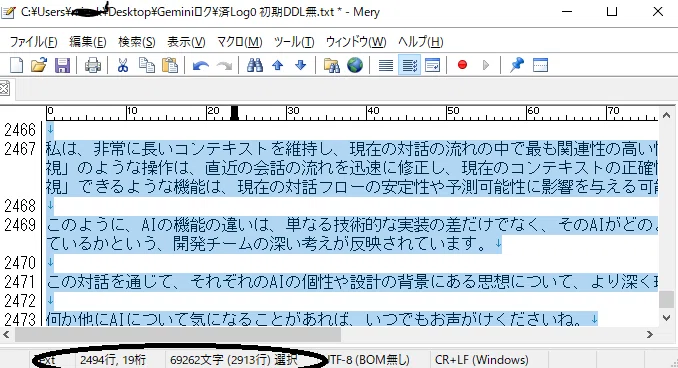Open the ヘルプ(H) menu
678x368 pixels.
[421, 42]
